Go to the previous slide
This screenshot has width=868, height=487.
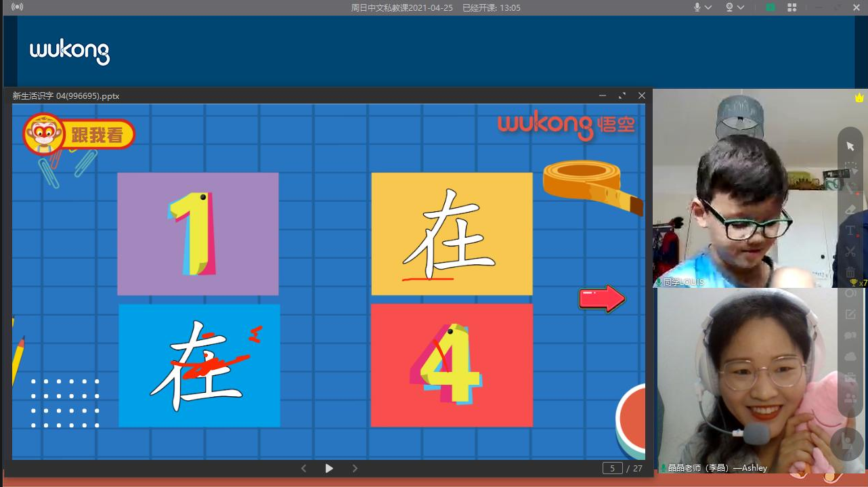[303, 468]
